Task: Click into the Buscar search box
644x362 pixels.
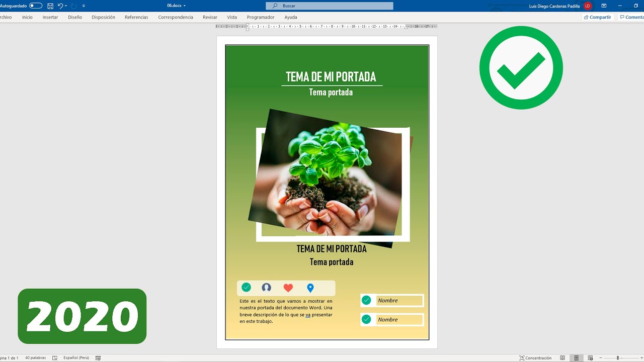Action: [x=330, y=6]
